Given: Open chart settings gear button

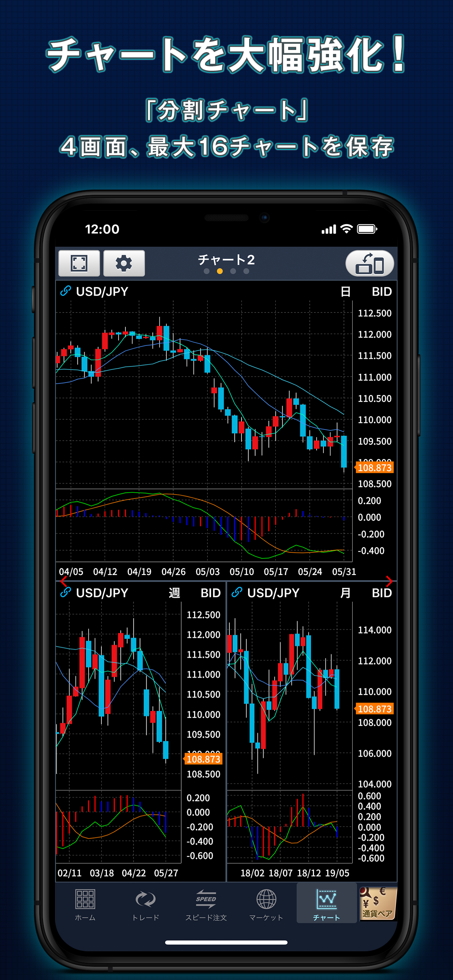Looking at the screenshot, I should point(124,263).
